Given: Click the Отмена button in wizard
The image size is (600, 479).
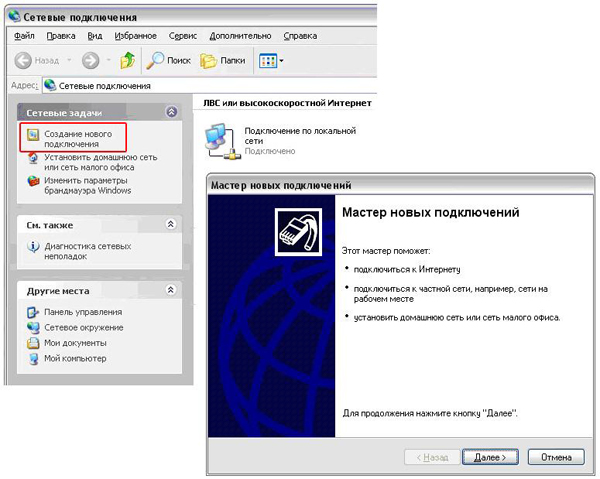Looking at the screenshot, I should 556,457.
